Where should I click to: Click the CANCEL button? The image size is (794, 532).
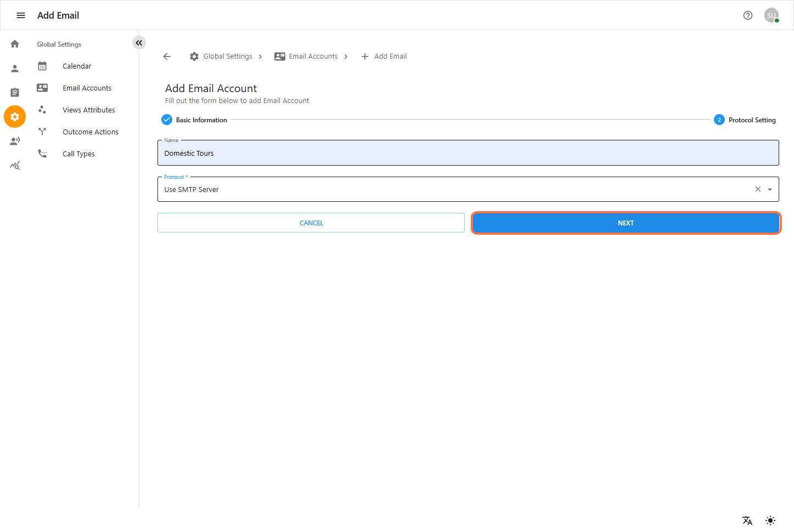(311, 223)
